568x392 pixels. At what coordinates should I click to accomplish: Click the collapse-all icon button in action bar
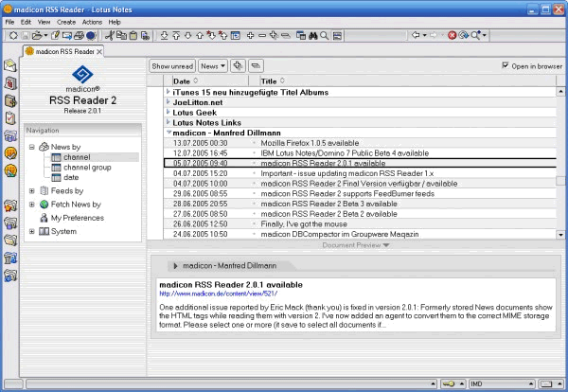256,66
